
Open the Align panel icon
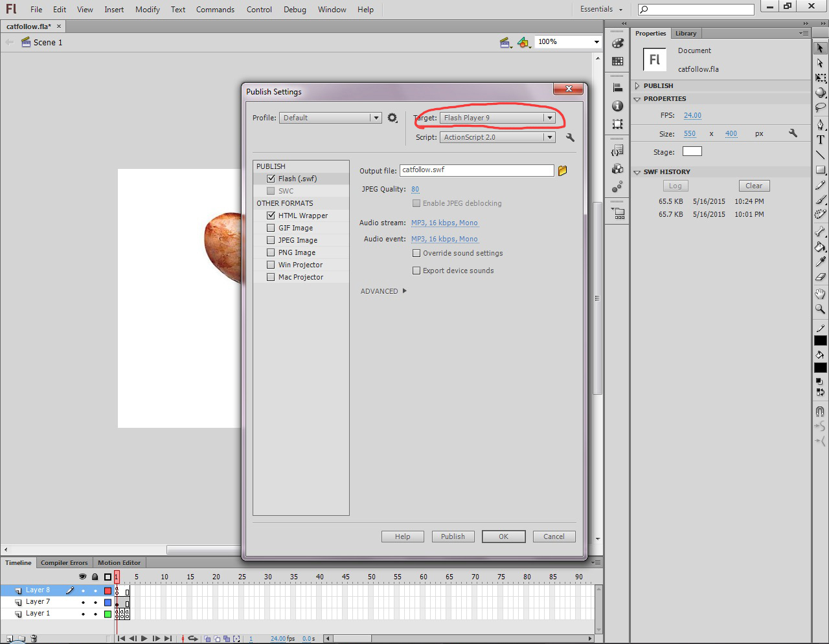point(618,88)
